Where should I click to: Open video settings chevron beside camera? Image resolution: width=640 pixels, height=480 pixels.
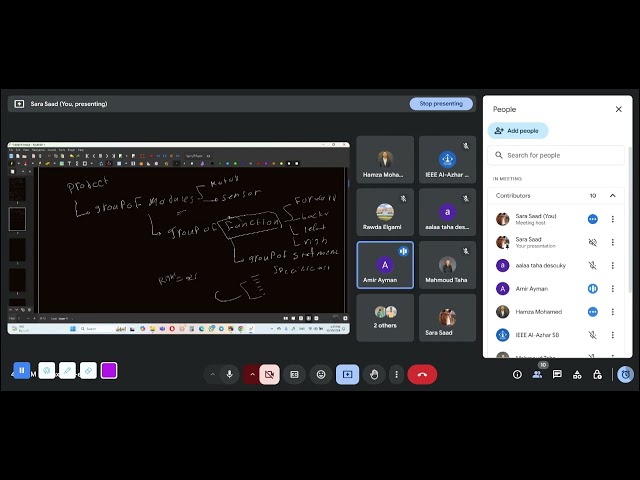pyautogui.click(x=252, y=374)
